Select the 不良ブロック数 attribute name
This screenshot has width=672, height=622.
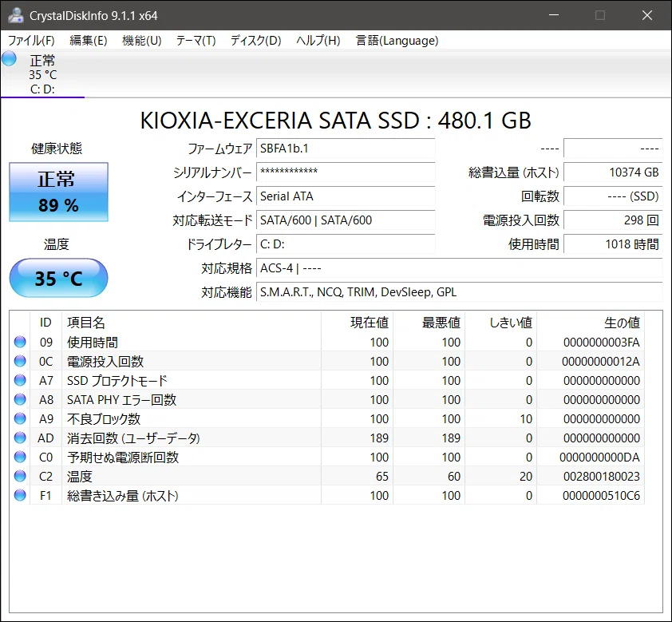(103, 419)
